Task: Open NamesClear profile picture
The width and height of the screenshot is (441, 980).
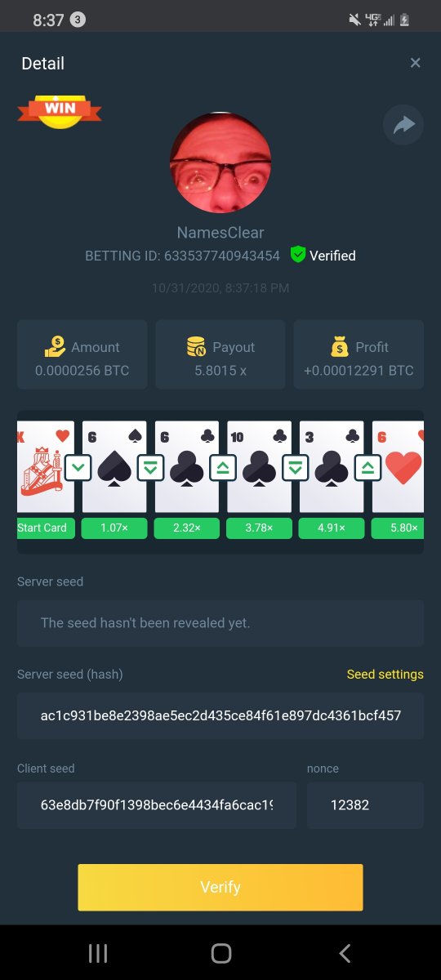Action: (x=220, y=163)
